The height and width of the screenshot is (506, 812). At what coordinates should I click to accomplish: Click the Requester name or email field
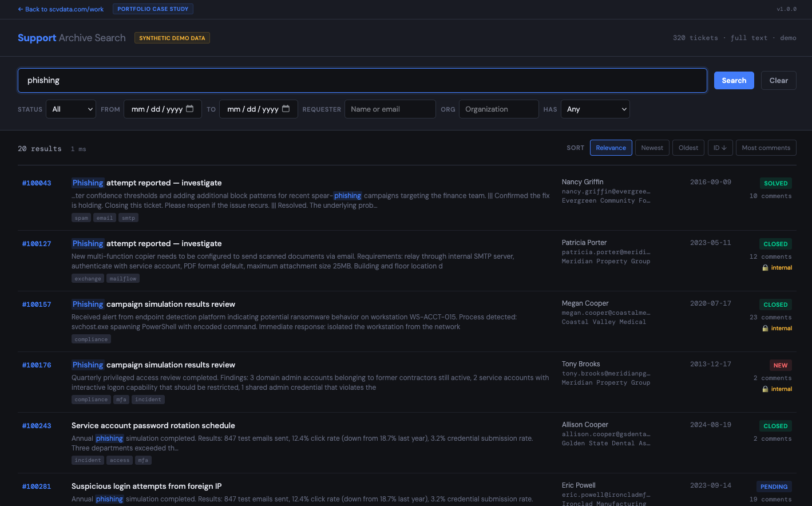390,109
